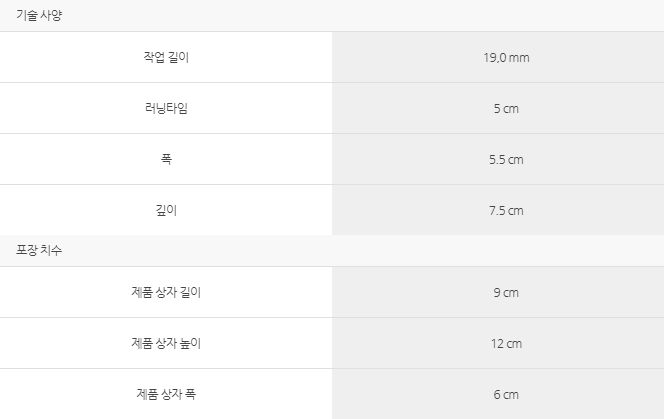Screen dimensions: 664x419
Task: Click the 12 cm value
Action: click(x=506, y=344)
